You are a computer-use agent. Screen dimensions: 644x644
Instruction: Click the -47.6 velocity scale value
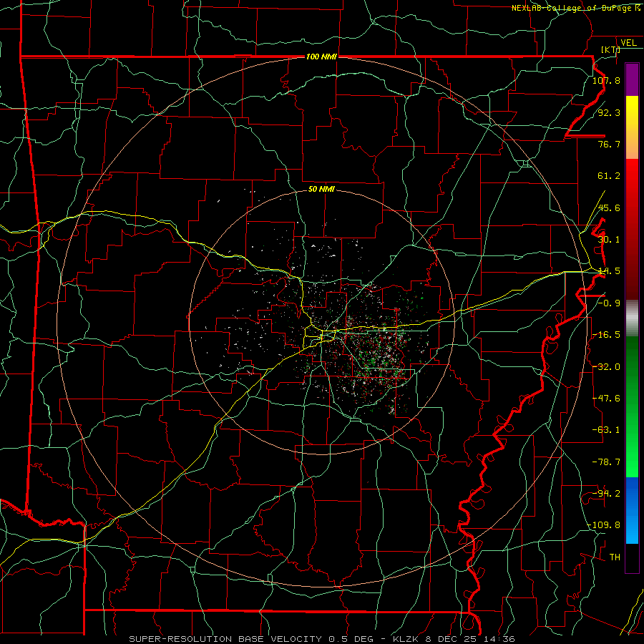tap(606, 399)
